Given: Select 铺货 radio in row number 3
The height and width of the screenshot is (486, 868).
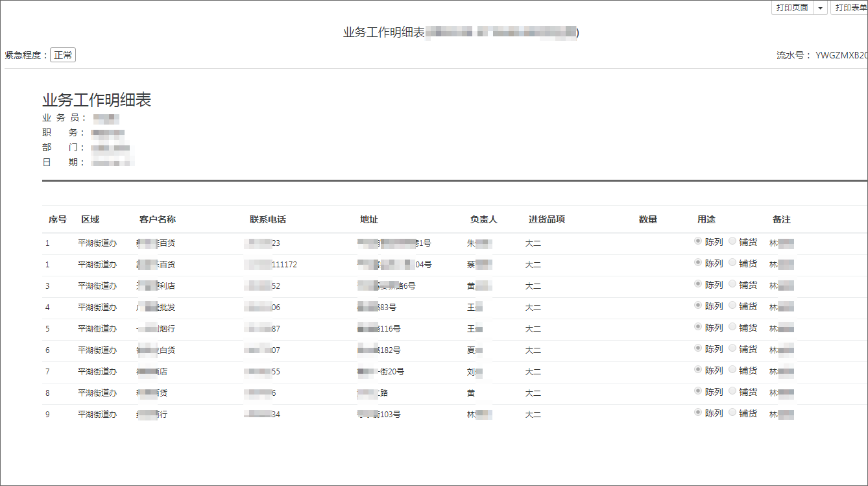Looking at the screenshot, I should pyautogui.click(x=732, y=284).
